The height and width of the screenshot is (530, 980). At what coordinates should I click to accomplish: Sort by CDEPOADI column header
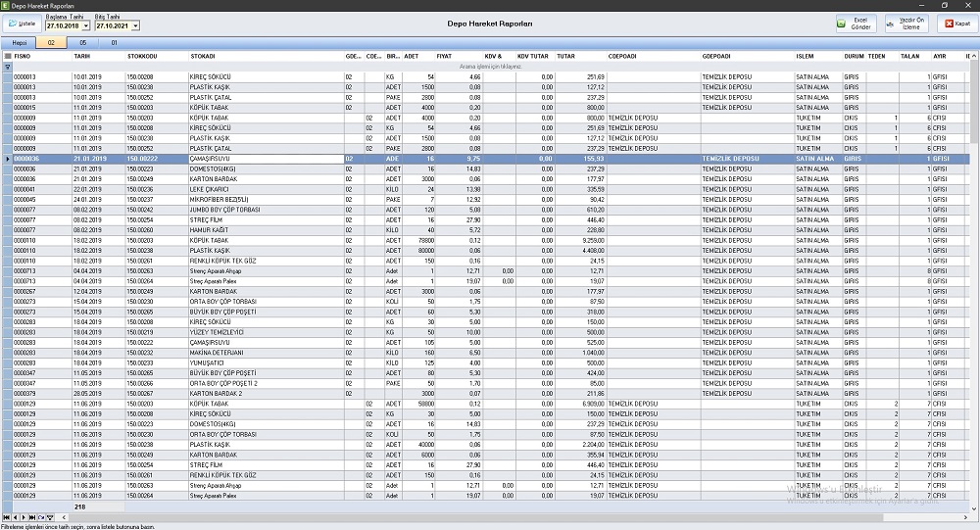coord(653,56)
